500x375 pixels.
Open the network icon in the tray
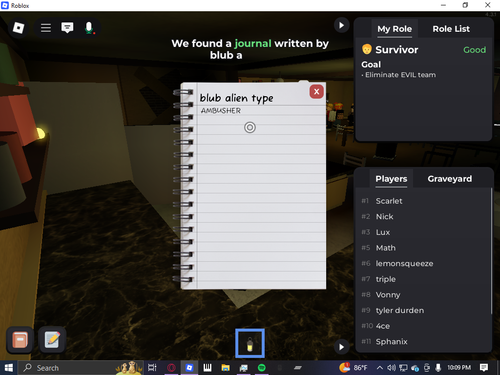pos(403,368)
